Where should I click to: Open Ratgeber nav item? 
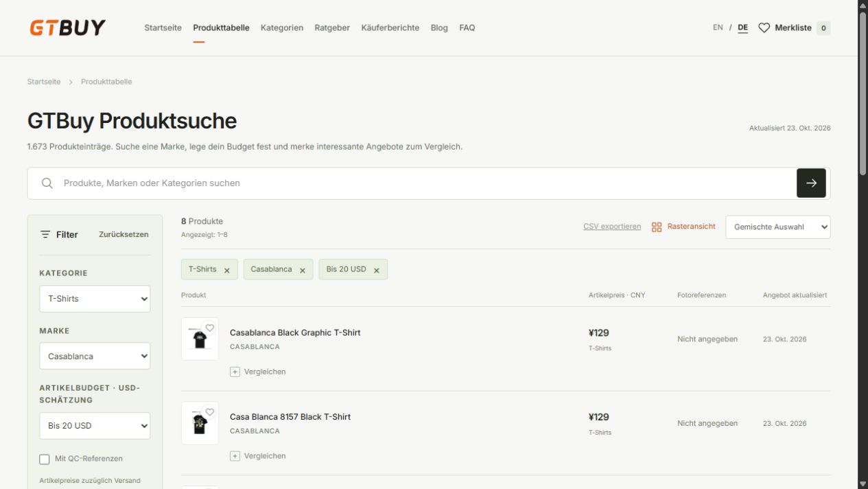[x=332, y=28]
